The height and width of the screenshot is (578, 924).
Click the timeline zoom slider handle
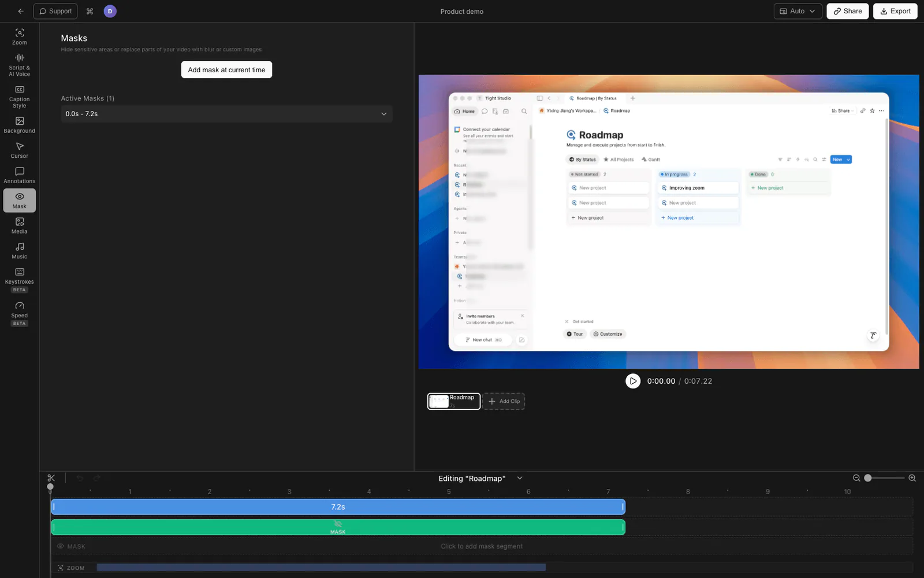pyautogui.click(x=868, y=478)
